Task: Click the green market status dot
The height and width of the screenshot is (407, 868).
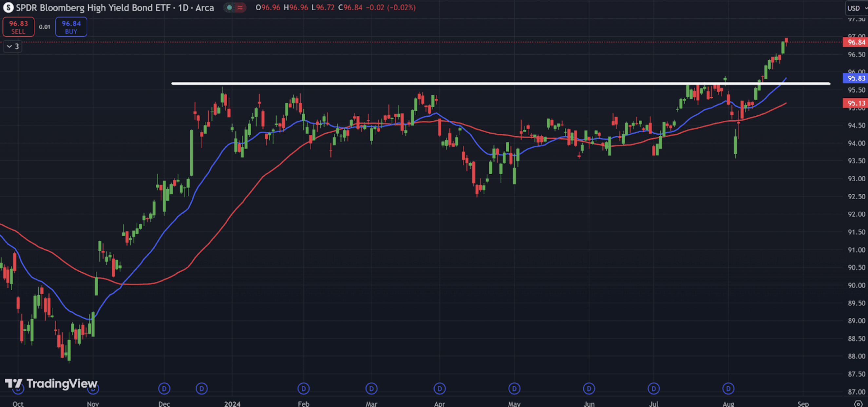Action: point(230,8)
